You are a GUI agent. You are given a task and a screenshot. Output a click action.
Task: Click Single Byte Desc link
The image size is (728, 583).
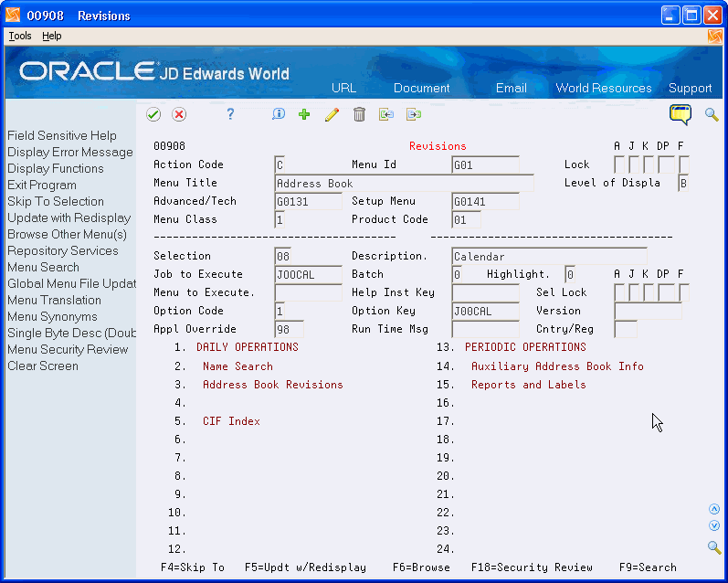click(x=71, y=333)
